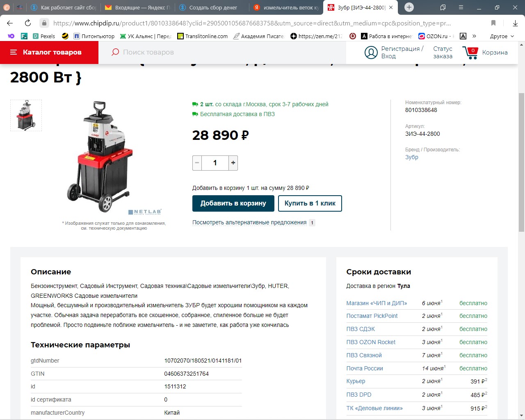Open Постамат PickPoint delivery option
The width and height of the screenshot is (525, 420).
(x=372, y=316)
